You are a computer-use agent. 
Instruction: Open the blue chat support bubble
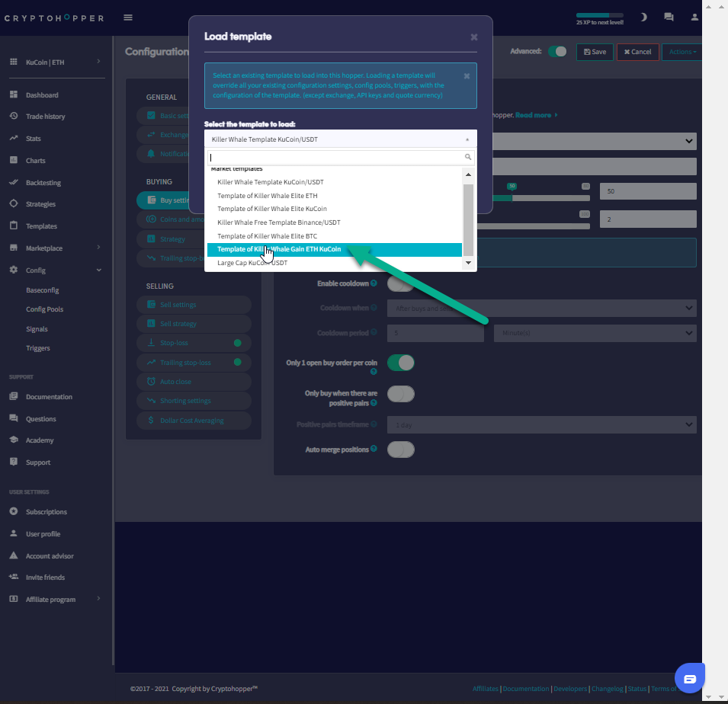click(689, 678)
